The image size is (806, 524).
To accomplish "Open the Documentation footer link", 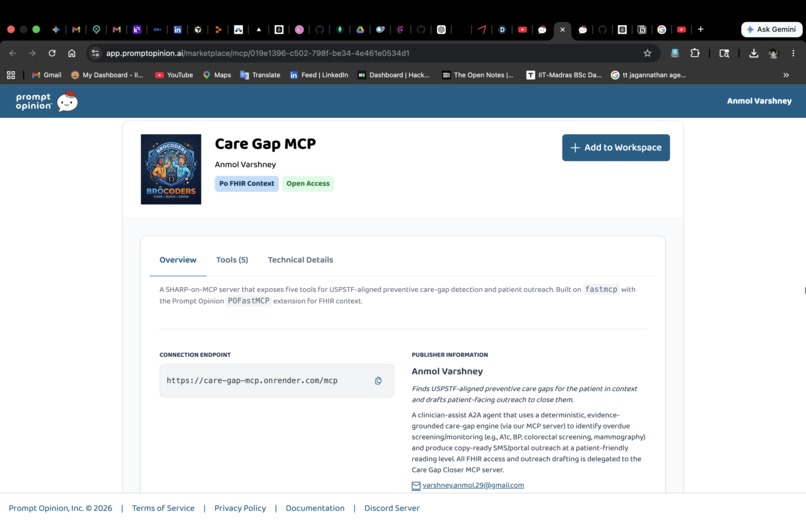I will pyautogui.click(x=315, y=508).
